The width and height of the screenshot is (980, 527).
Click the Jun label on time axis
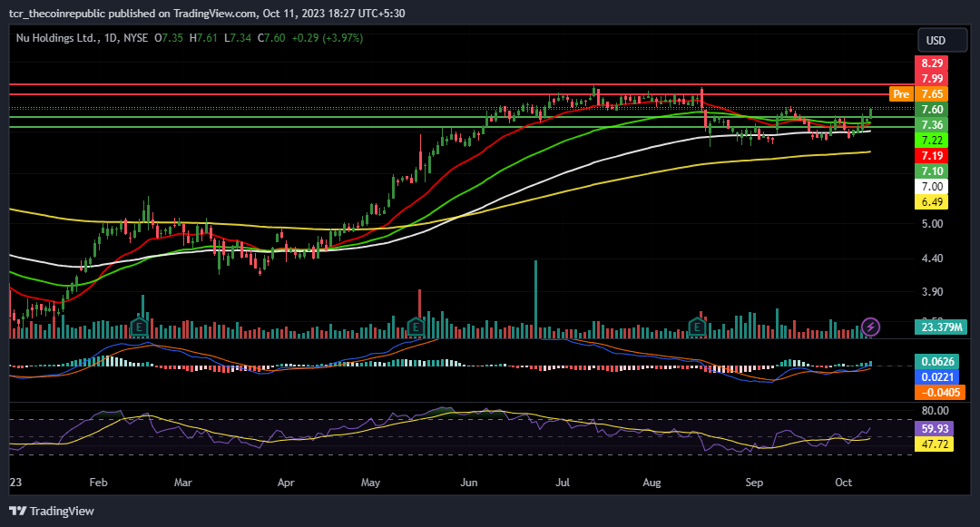tap(469, 482)
